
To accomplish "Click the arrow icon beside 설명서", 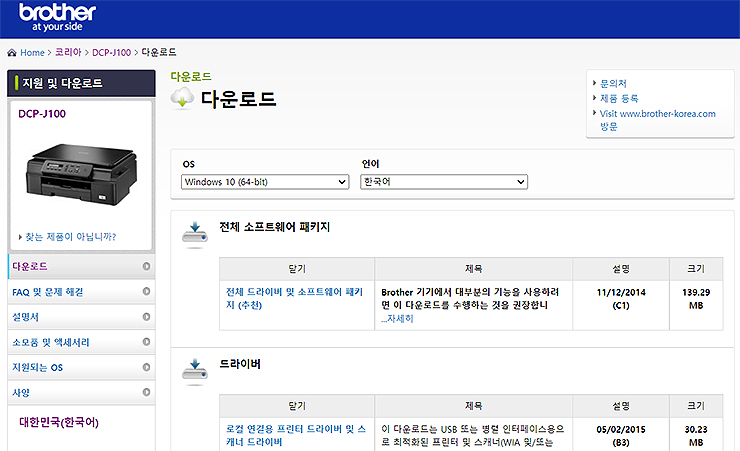I will (146, 317).
